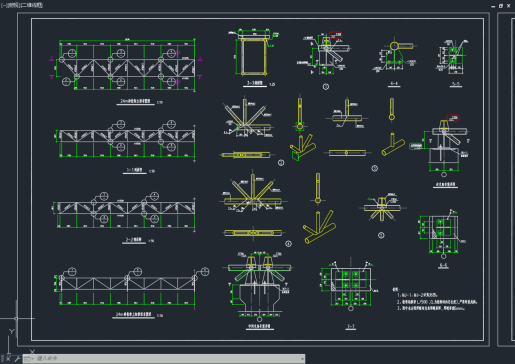Screen dimensions: 515x364
Task: Expand command history arrow at command line end
Action: pyautogui.click(x=302, y=359)
